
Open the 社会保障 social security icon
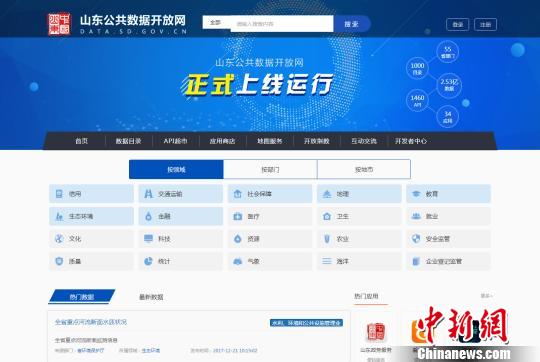pyautogui.click(x=238, y=194)
